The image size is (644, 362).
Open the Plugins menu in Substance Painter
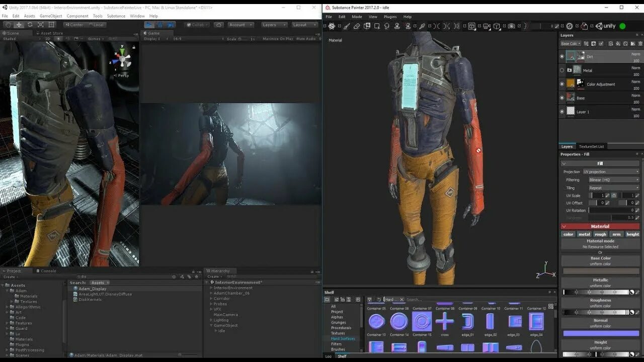390,17
